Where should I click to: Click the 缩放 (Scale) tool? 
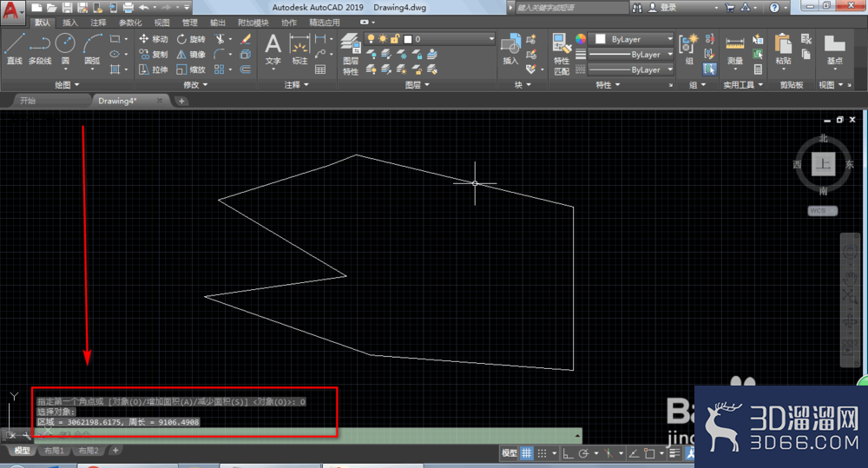point(190,69)
